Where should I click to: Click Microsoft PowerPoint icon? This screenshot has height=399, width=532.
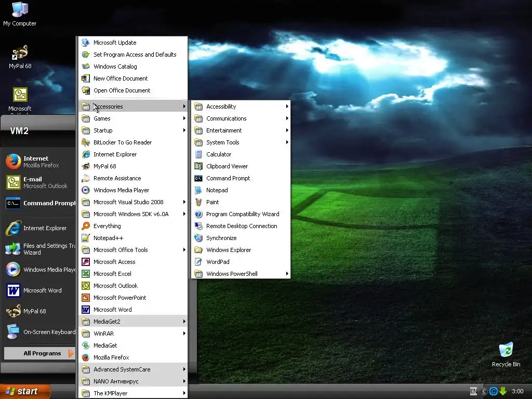(86, 298)
